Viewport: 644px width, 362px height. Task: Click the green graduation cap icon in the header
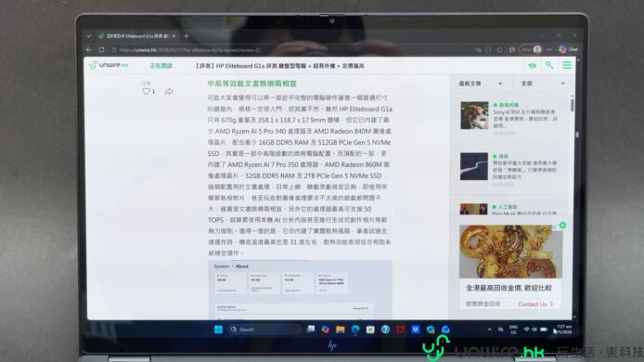533,66
